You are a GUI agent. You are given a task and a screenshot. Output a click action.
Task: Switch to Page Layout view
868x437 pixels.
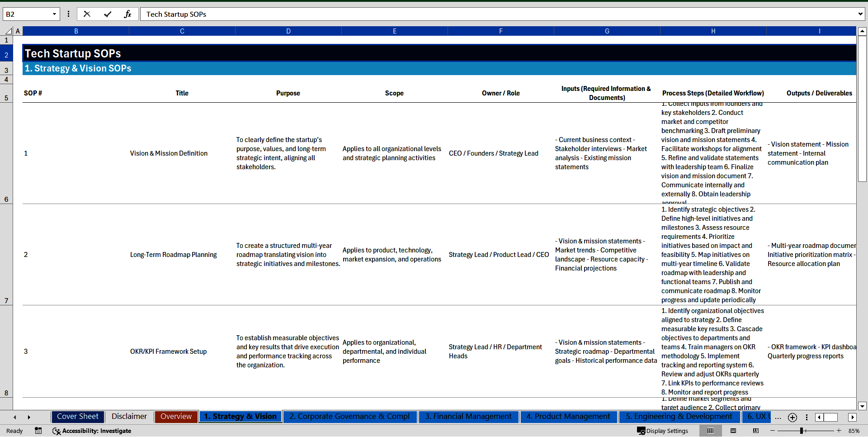[x=733, y=431]
